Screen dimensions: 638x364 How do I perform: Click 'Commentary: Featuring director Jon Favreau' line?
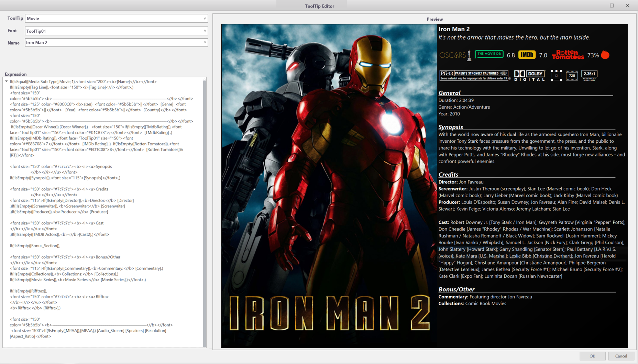tap(485, 297)
